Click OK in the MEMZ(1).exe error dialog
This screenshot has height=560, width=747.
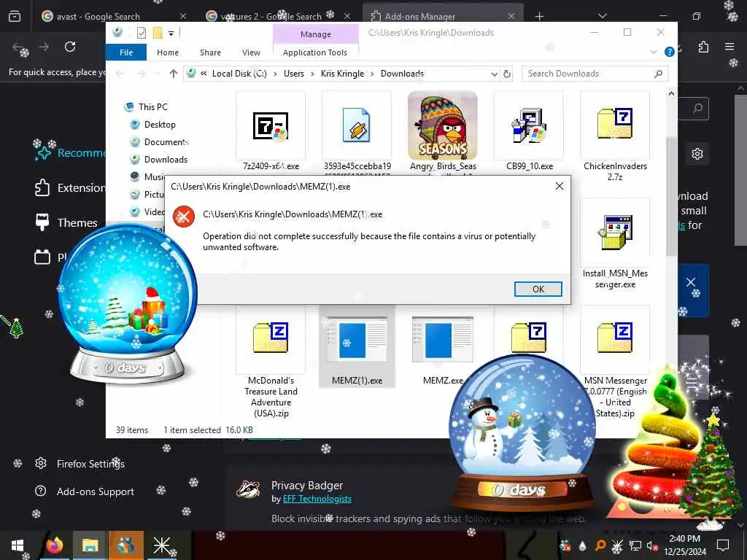pos(538,289)
